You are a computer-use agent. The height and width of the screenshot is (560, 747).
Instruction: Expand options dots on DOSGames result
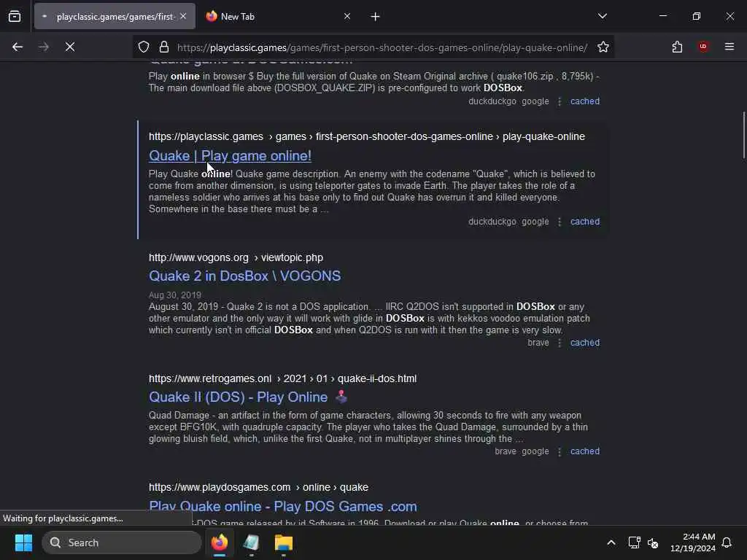tap(560, 101)
